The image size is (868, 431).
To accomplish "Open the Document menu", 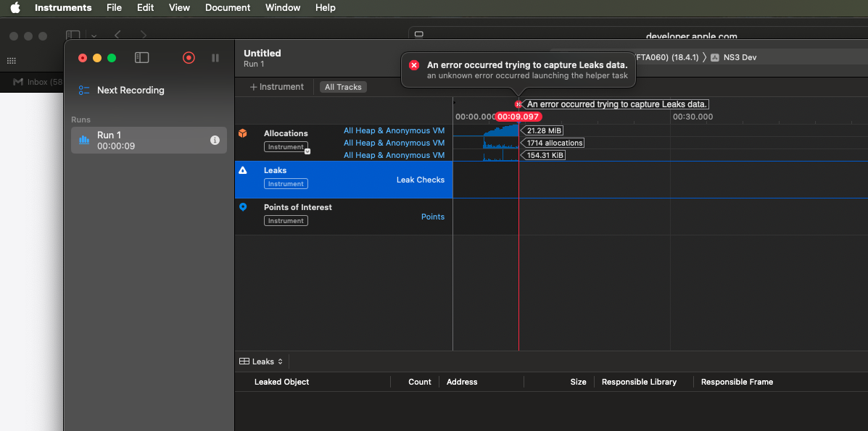I will (x=228, y=8).
